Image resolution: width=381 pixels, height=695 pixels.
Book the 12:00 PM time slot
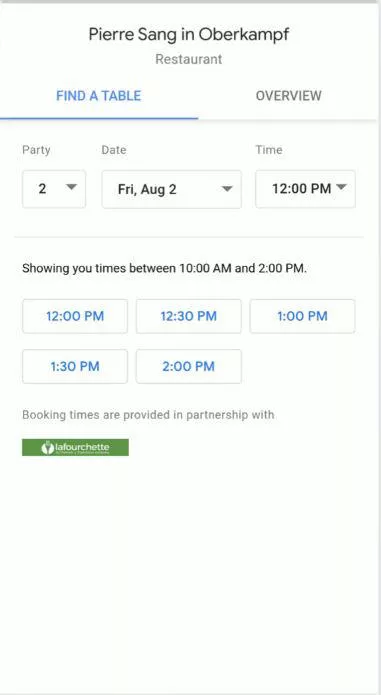[75, 316]
